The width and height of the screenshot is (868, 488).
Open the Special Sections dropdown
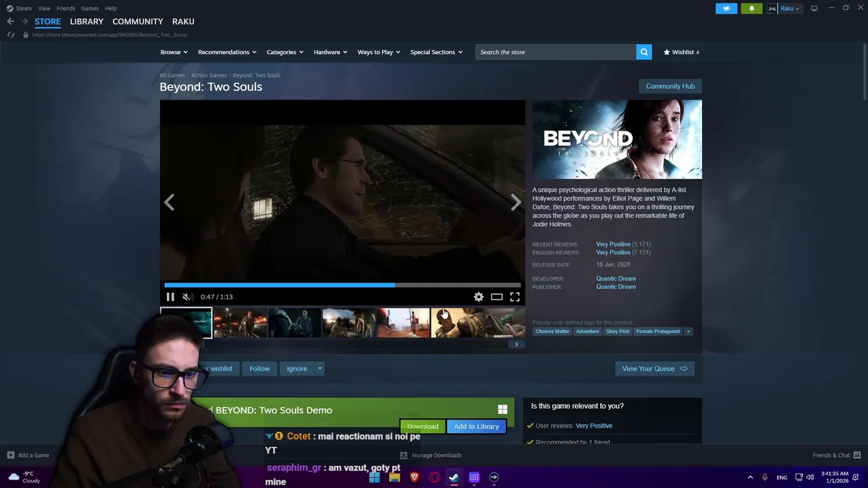[437, 52]
